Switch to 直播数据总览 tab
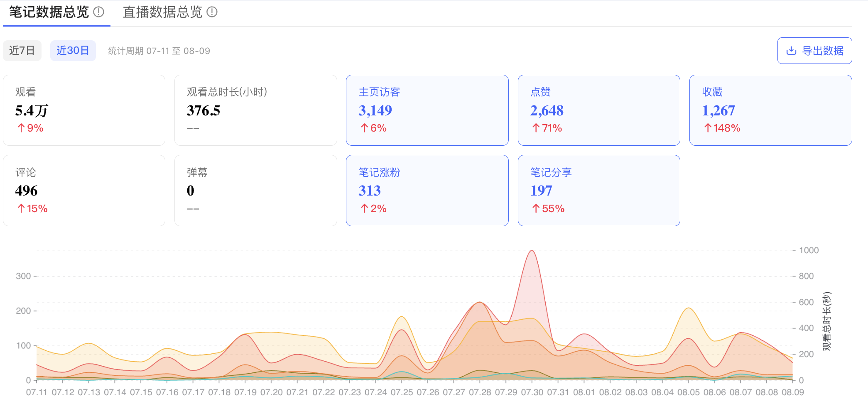 click(162, 12)
